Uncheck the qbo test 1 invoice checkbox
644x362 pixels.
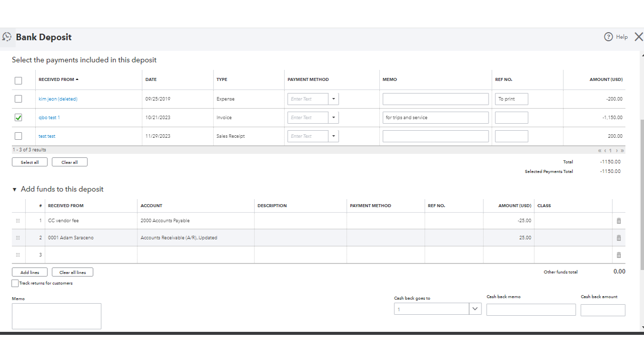pos(19,118)
